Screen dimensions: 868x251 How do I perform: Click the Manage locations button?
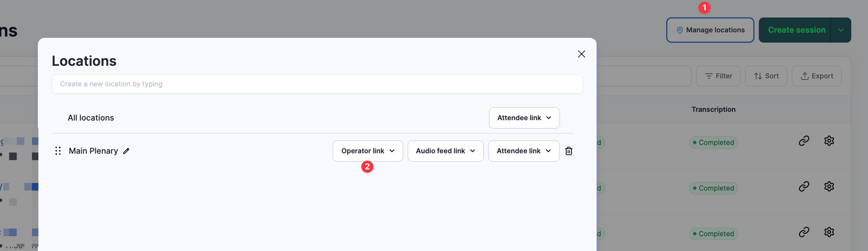pyautogui.click(x=710, y=30)
